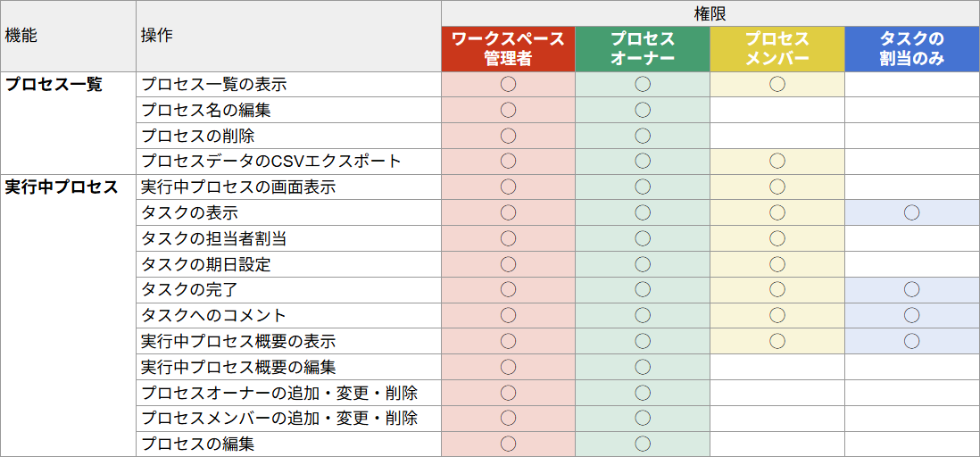The image size is (980, 457).
Task: Click the green プロセスオーナー header cell
Action: click(643, 49)
